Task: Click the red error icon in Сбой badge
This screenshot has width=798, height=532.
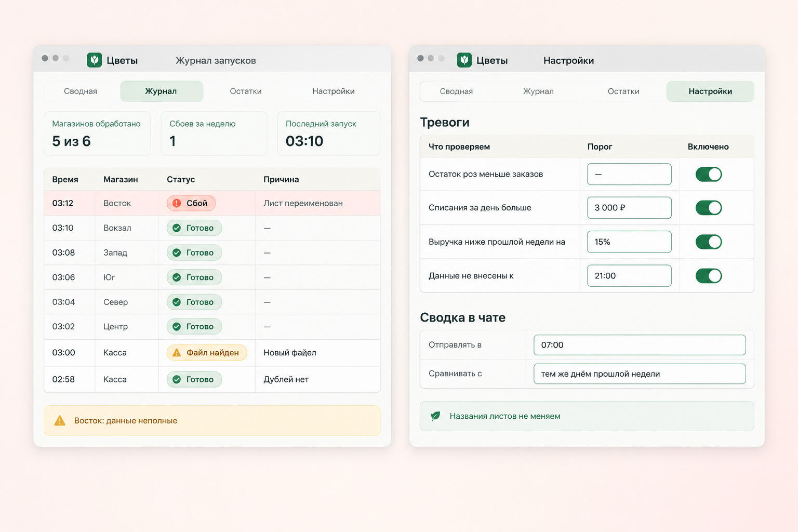Action: click(177, 203)
